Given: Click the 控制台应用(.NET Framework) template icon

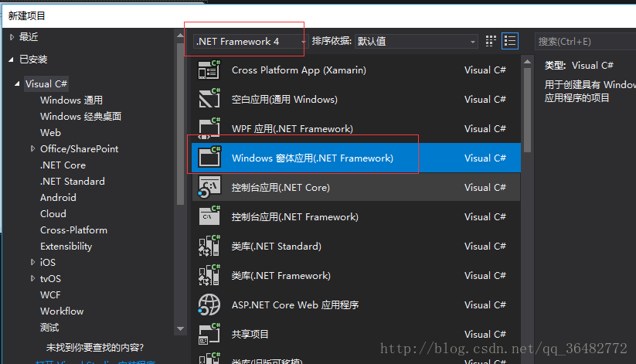Looking at the screenshot, I should [209, 216].
